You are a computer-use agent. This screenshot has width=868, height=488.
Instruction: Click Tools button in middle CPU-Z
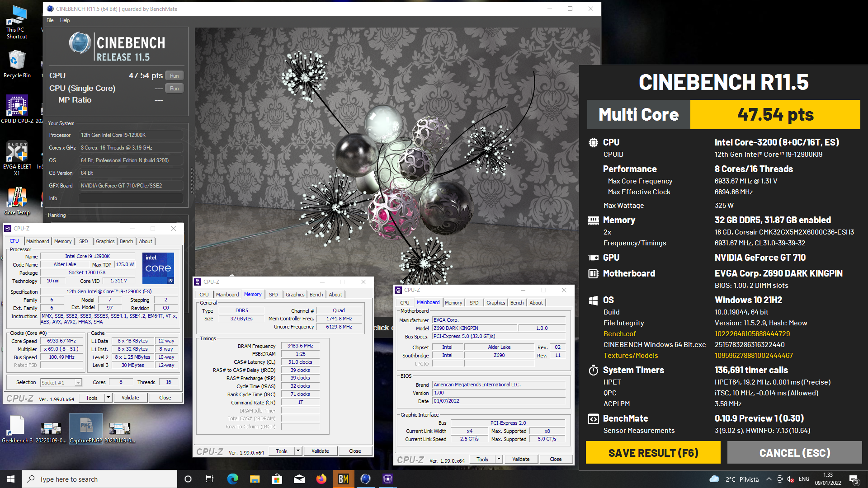(x=282, y=451)
